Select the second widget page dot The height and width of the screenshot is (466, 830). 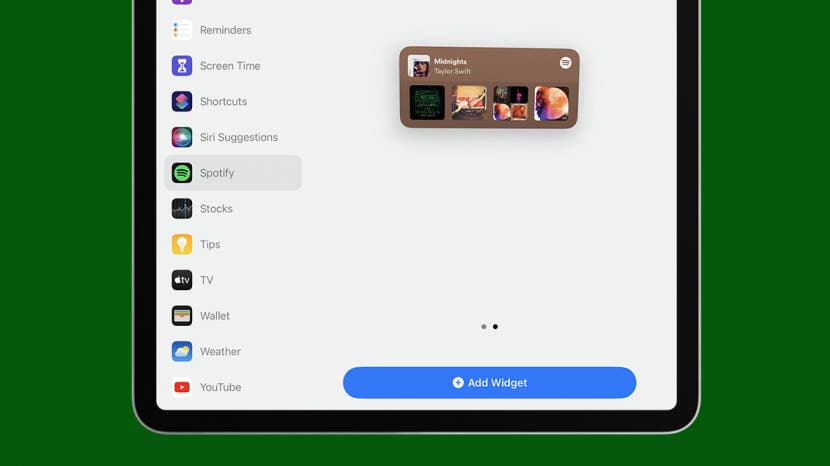tap(495, 327)
